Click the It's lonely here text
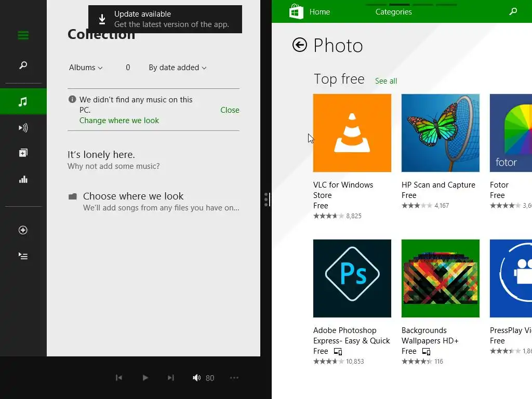The width and height of the screenshot is (532, 399). tap(101, 155)
